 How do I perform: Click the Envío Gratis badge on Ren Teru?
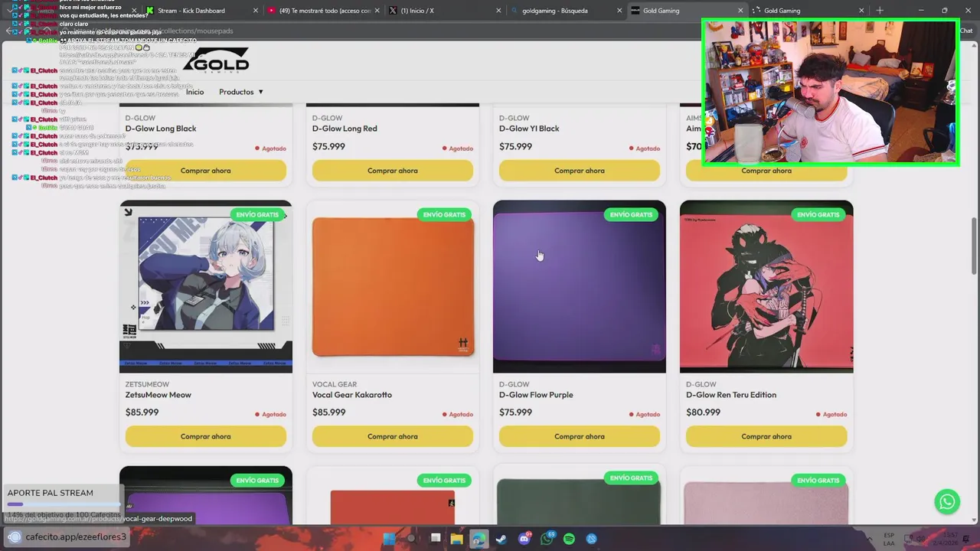[818, 215]
